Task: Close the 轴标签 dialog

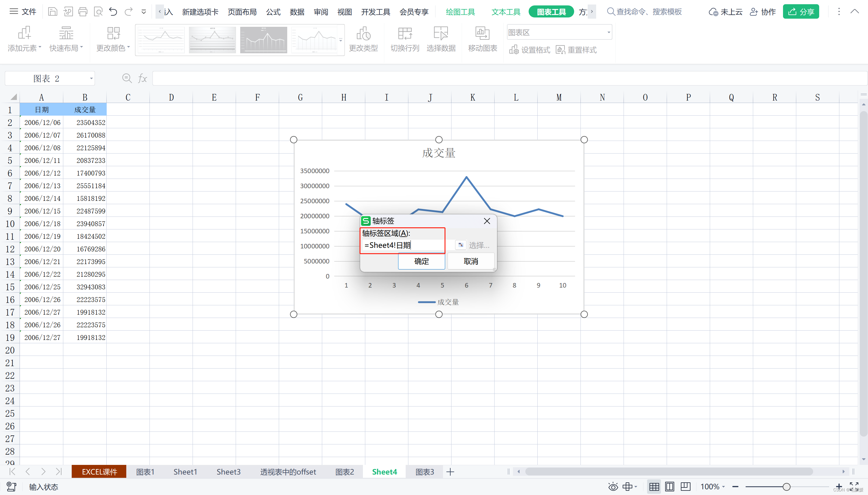Action: tap(486, 221)
